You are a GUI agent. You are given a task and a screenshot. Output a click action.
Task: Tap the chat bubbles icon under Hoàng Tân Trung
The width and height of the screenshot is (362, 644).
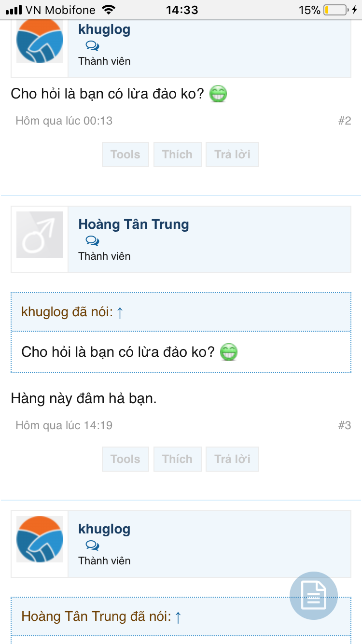(x=92, y=241)
